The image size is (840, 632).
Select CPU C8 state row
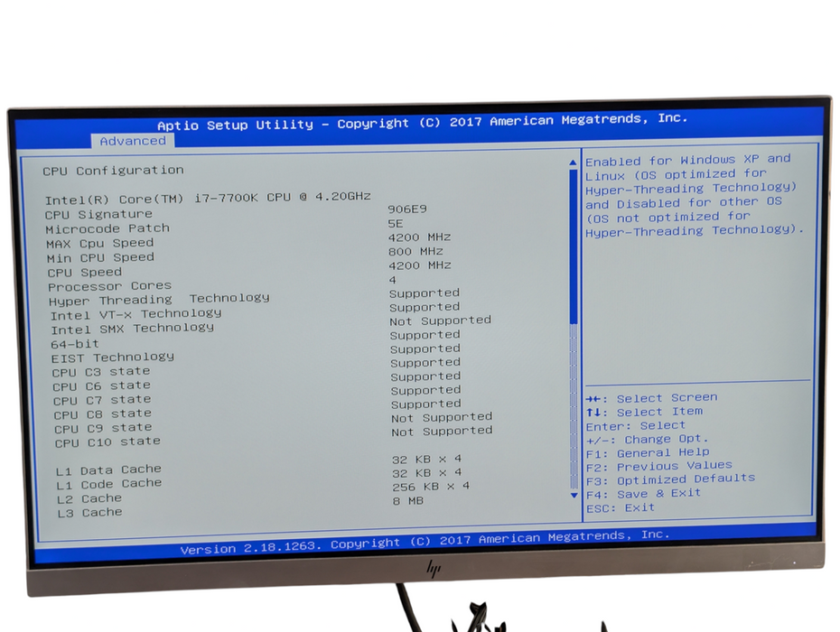(257, 409)
